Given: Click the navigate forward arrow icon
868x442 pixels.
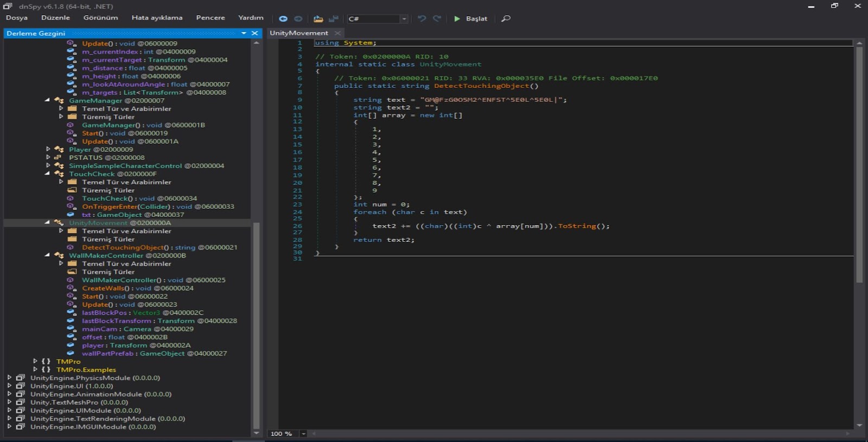Looking at the screenshot, I should tap(298, 18).
